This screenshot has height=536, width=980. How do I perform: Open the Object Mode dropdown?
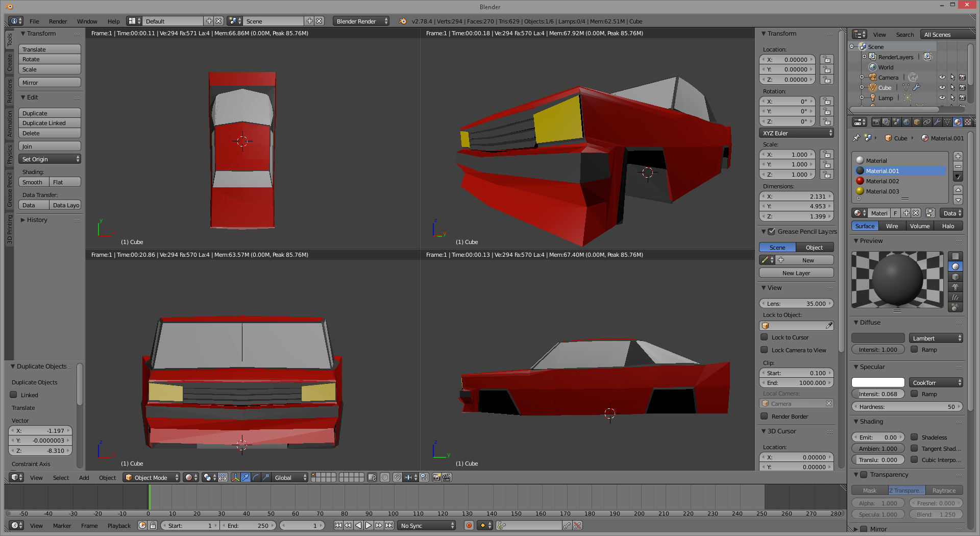pos(152,478)
